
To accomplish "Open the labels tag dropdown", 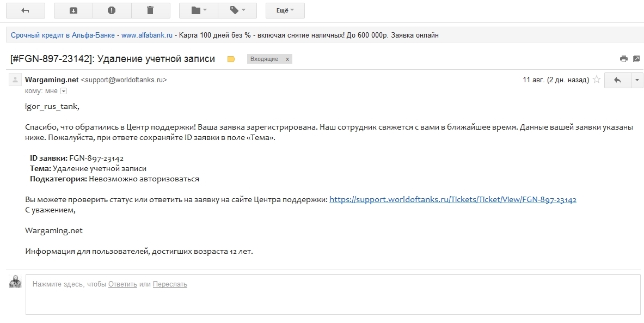I will 237,10.
